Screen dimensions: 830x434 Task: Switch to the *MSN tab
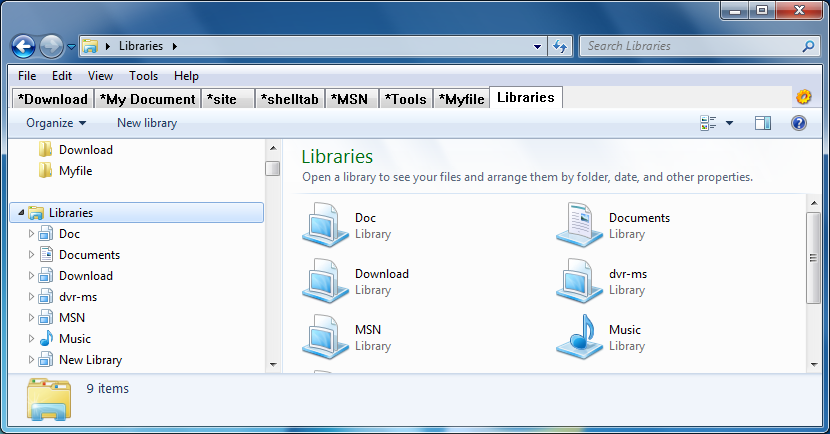tap(351, 99)
